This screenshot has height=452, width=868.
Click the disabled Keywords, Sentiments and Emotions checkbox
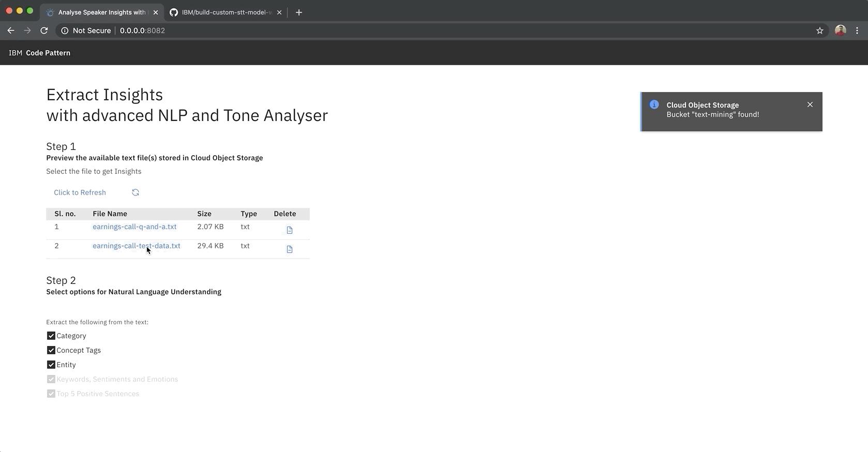pyautogui.click(x=51, y=379)
